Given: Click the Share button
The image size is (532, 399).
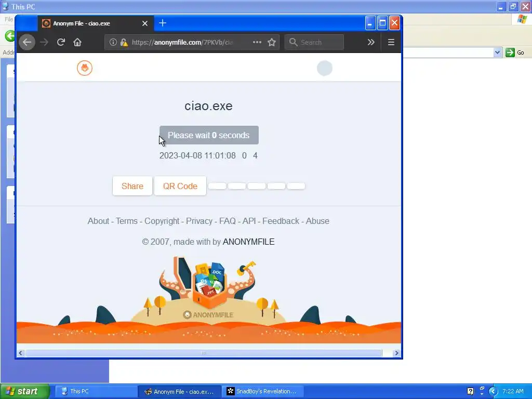Looking at the screenshot, I should pos(132,186).
